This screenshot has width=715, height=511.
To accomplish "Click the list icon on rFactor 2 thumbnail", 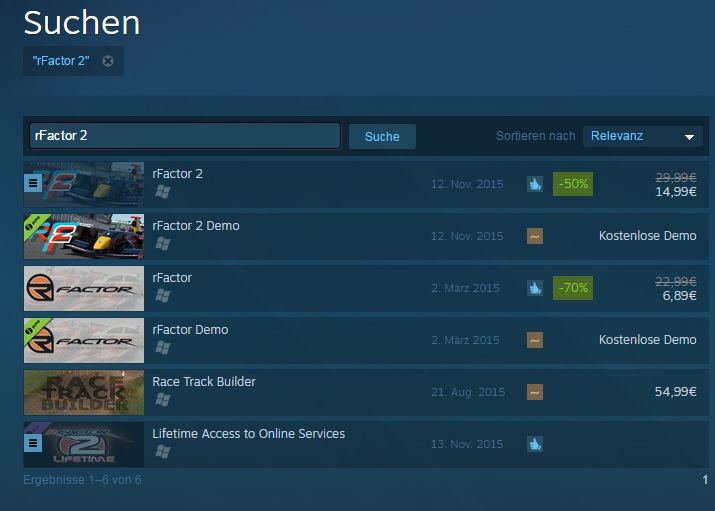I will tap(33, 183).
